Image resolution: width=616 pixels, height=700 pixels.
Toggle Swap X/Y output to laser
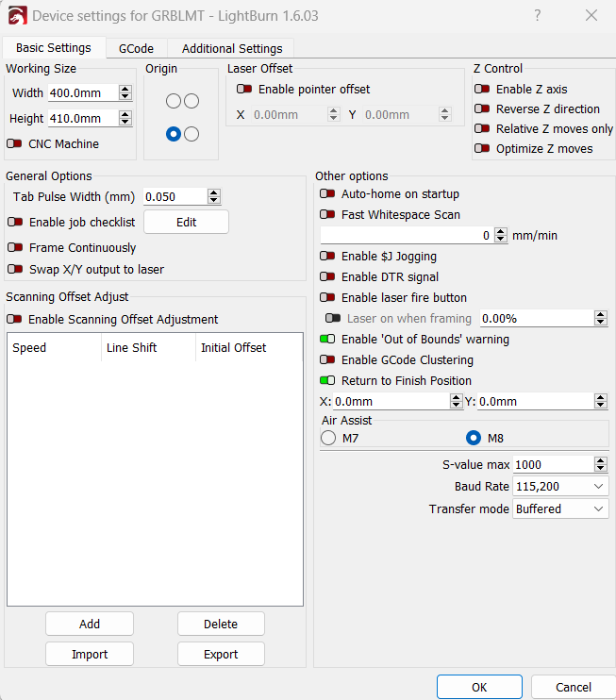pos(15,269)
